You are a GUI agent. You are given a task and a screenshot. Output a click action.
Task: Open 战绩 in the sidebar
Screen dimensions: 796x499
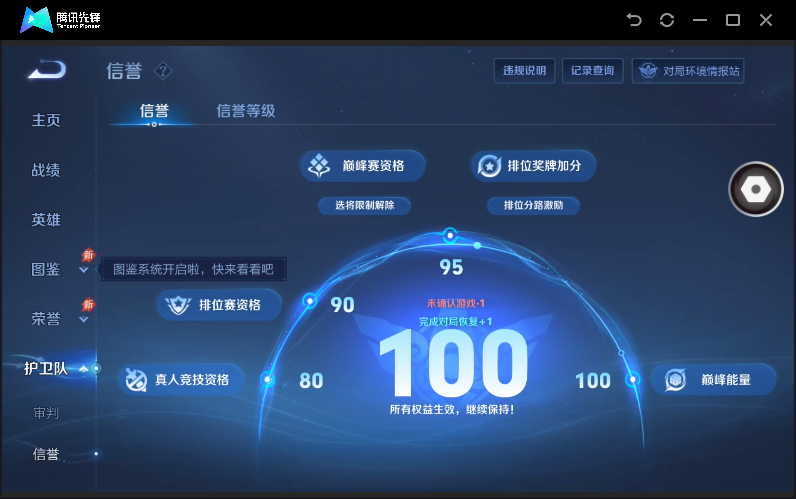(46, 170)
